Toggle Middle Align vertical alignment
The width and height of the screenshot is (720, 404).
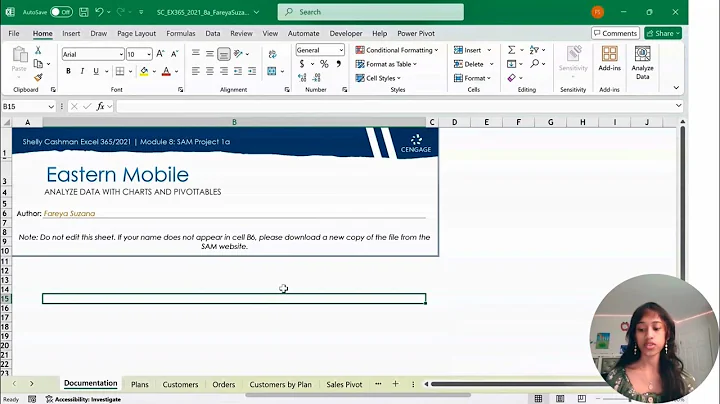210,54
